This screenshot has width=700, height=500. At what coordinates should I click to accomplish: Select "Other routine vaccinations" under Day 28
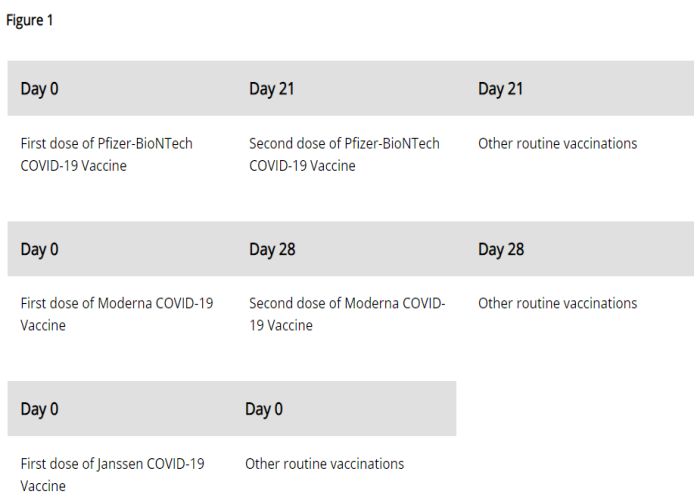tap(557, 303)
